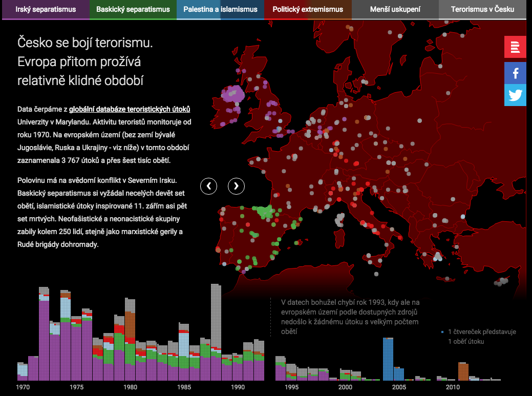Click the headline Česko se bojí terorismu
The image size is (532, 396).
coord(85,43)
